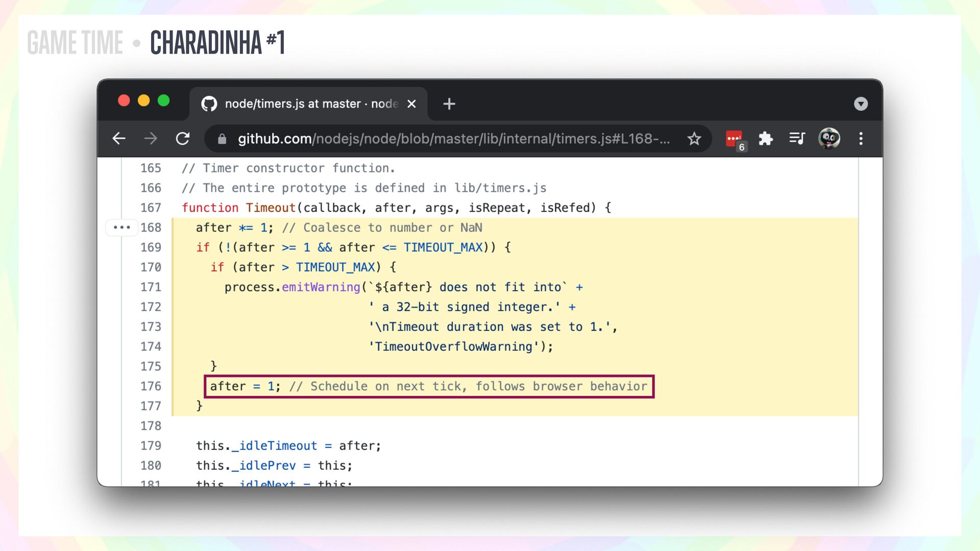The width and height of the screenshot is (980, 551).
Task: Click '// Timer constructor function.' comment
Action: 288,168
